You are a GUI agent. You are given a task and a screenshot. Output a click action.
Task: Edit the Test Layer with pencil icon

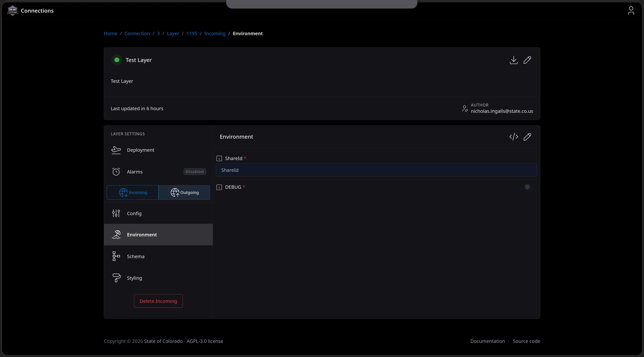click(x=527, y=60)
